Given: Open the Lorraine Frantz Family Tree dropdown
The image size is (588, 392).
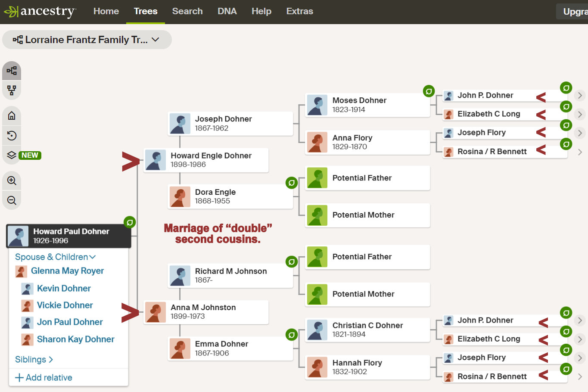Looking at the screenshot, I should (x=87, y=40).
